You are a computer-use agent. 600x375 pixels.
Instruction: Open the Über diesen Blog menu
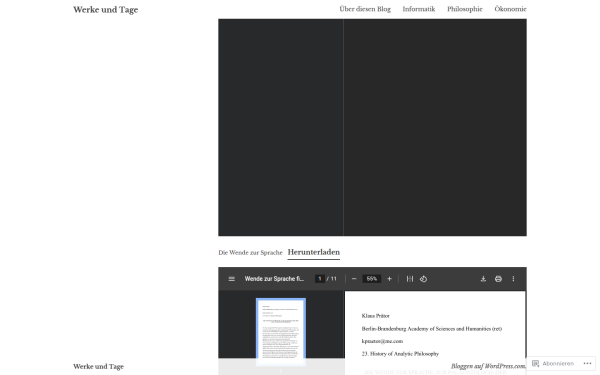365,9
